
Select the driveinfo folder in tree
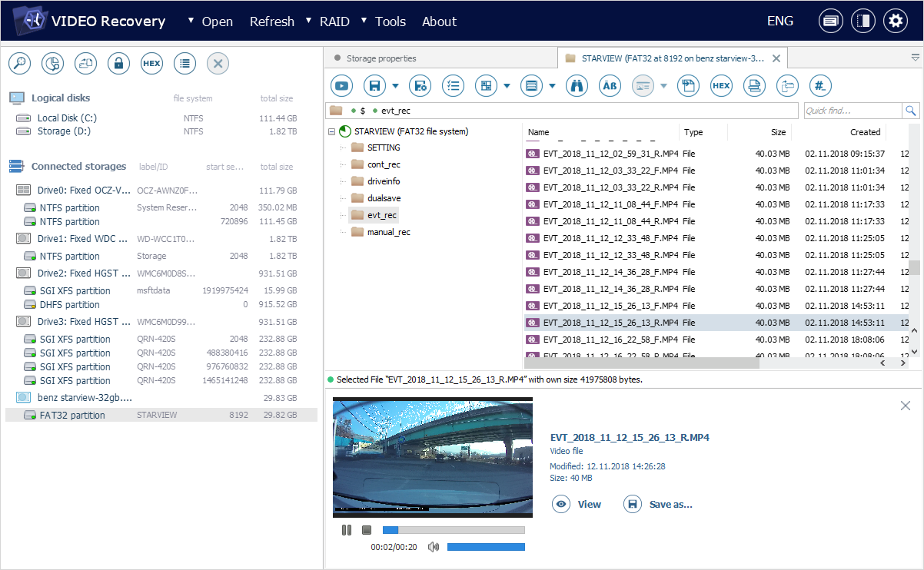point(383,181)
